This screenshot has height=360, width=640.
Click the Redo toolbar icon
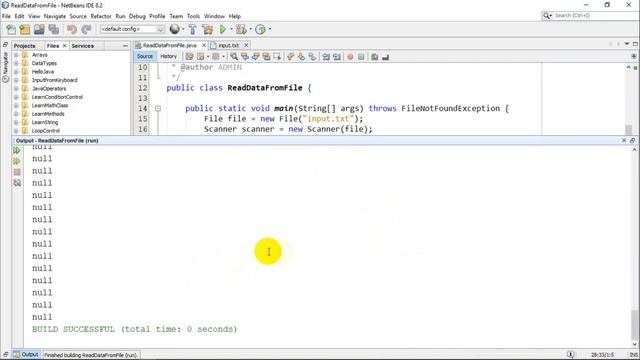point(86,29)
